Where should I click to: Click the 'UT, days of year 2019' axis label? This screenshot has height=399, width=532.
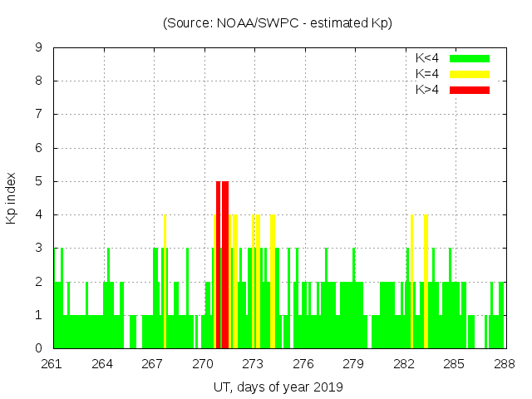[x=277, y=387]
